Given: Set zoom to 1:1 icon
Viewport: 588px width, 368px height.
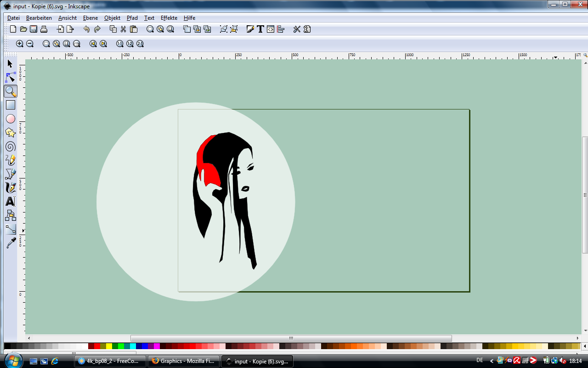Looking at the screenshot, I should coord(119,44).
